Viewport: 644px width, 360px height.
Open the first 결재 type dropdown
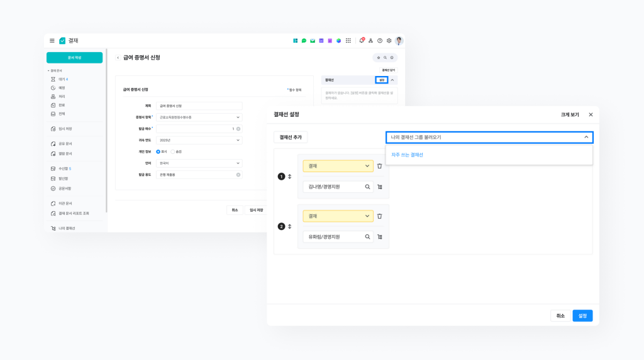click(338, 166)
